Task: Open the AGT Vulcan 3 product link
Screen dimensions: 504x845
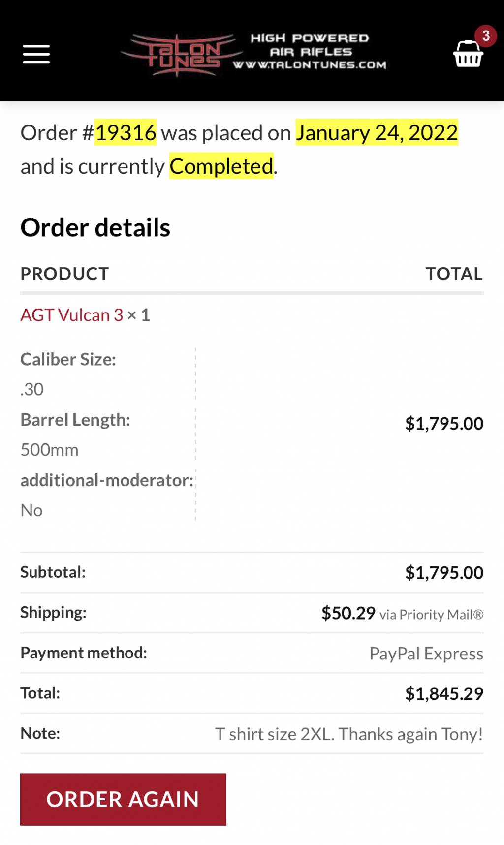Action: (x=72, y=315)
